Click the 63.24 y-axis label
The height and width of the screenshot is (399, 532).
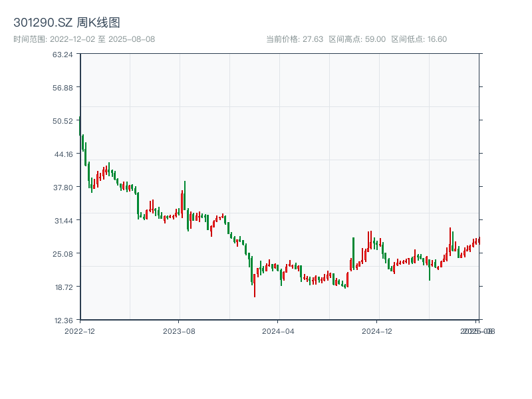(63, 55)
